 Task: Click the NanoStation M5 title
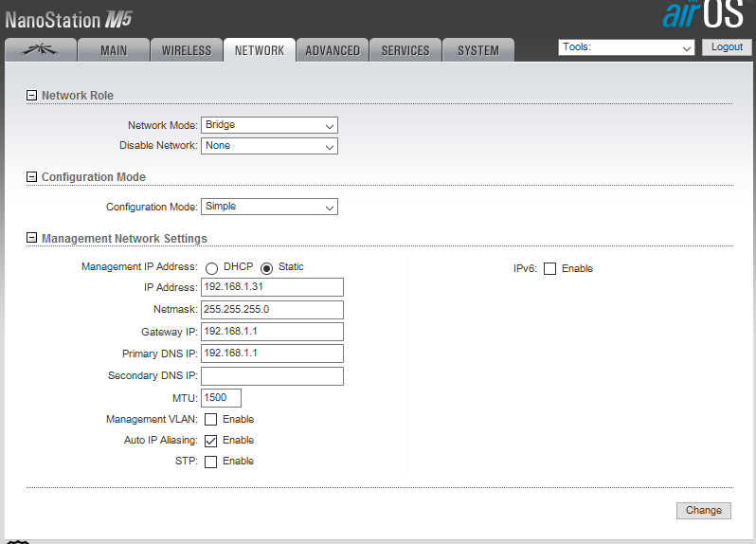click(68, 20)
